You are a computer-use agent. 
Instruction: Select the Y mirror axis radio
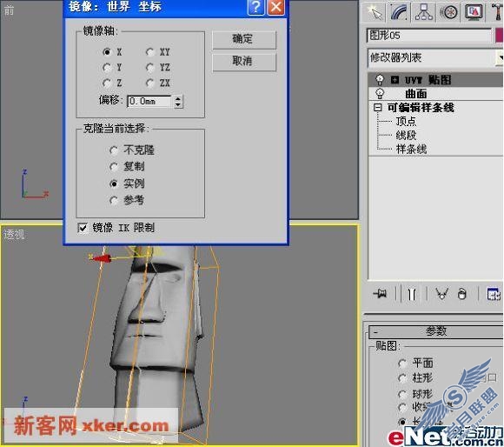[x=107, y=68]
